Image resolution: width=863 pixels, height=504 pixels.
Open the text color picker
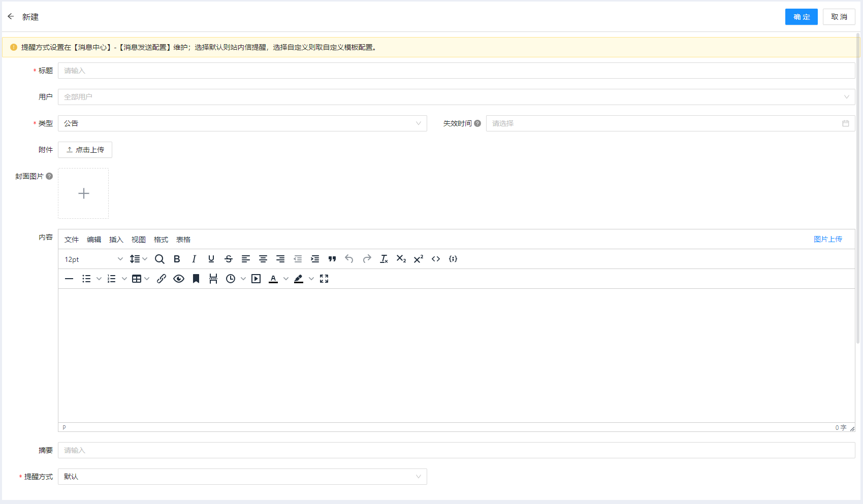click(x=273, y=278)
